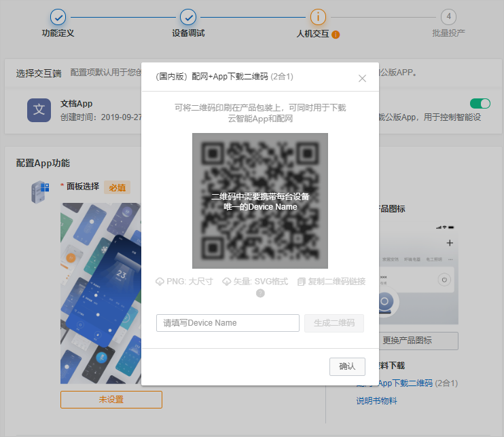Image resolution: width=504 pixels, height=437 pixels.
Task: Click the 设备调试 checkmark circle
Action: coord(188,17)
